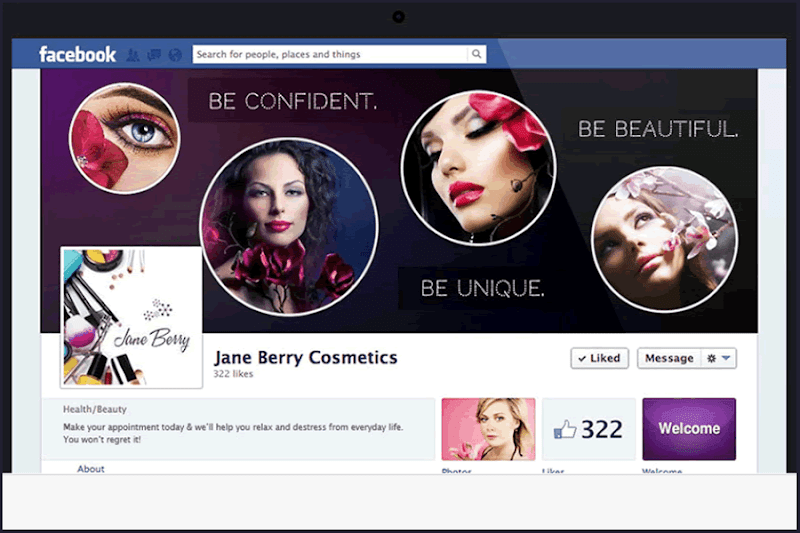The width and height of the screenshot is (800, 533).
Task: Open the messages icon in the header
Action: (x=154, y=55)
